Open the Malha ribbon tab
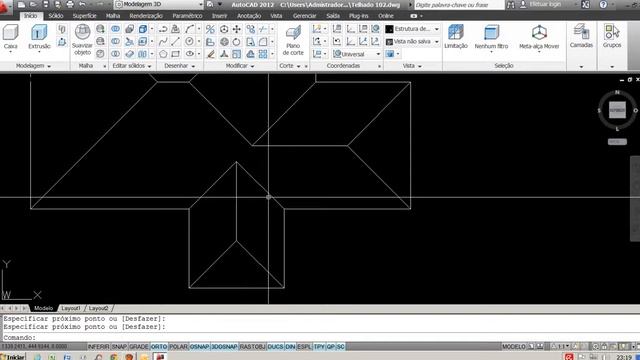The height and width of the screenshot is (360, 640). (x=113, y=16)
